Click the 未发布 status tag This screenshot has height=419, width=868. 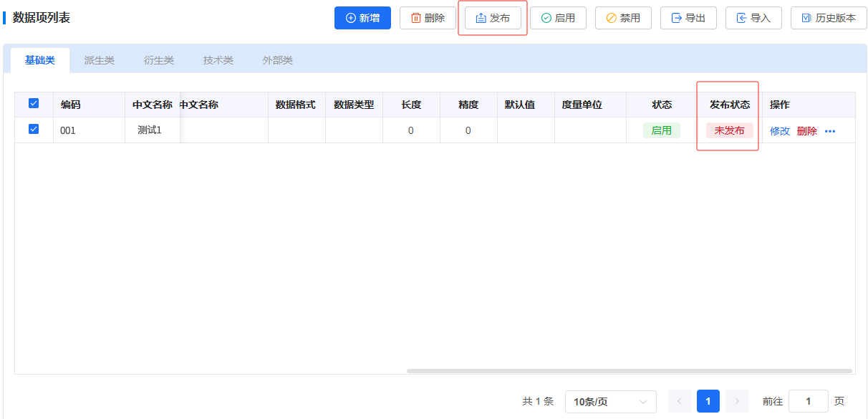(x=730, y=130)
